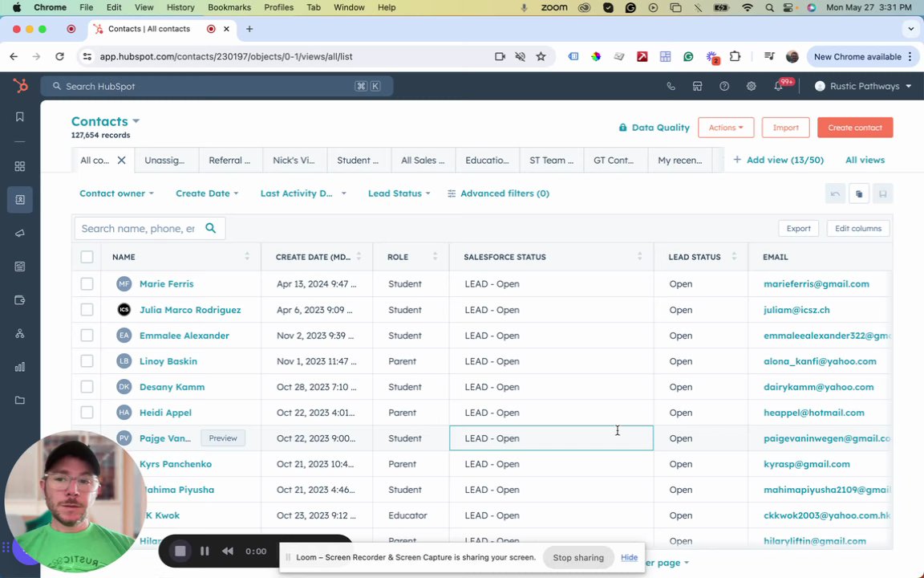924x578 pixels.
Task: Expand the Contacts object dropdown
Action: pyautogui.click(x=106, y=121)
